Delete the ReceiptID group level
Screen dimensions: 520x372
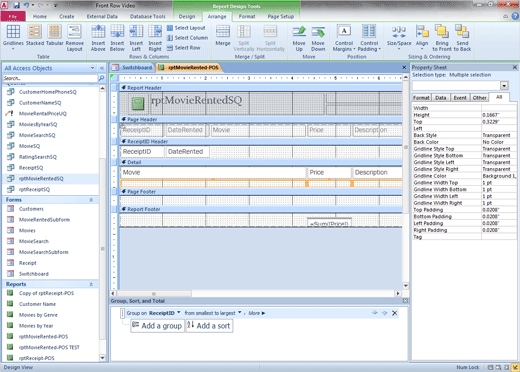tap(394, 313)
